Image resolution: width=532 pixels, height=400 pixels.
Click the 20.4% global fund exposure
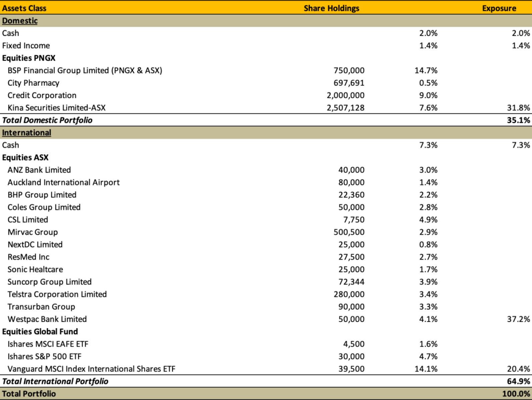pyautogui.click(x=519, y=369)
